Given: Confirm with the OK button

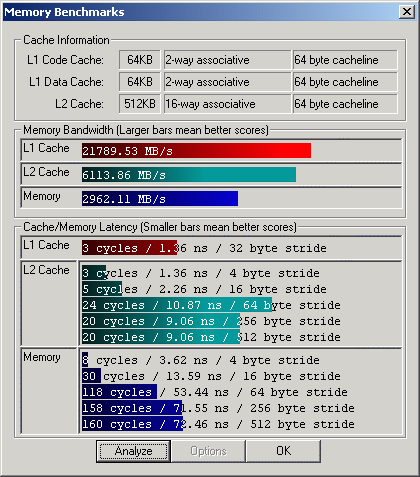Looking at the screenshot, I should click(x=283, y=451).
